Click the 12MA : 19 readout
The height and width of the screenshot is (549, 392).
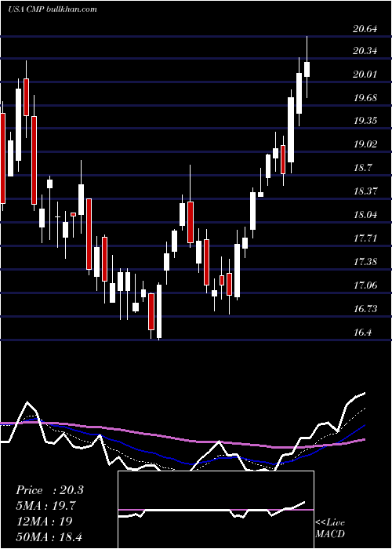pyautogui.click(x=44, y=521)
